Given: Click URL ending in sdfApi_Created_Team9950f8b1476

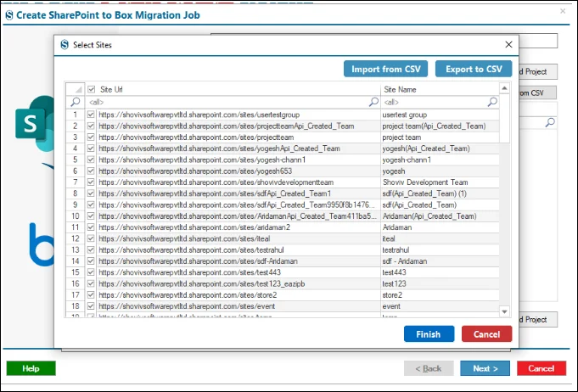Looking at the screenshot, I should (237, 204).
